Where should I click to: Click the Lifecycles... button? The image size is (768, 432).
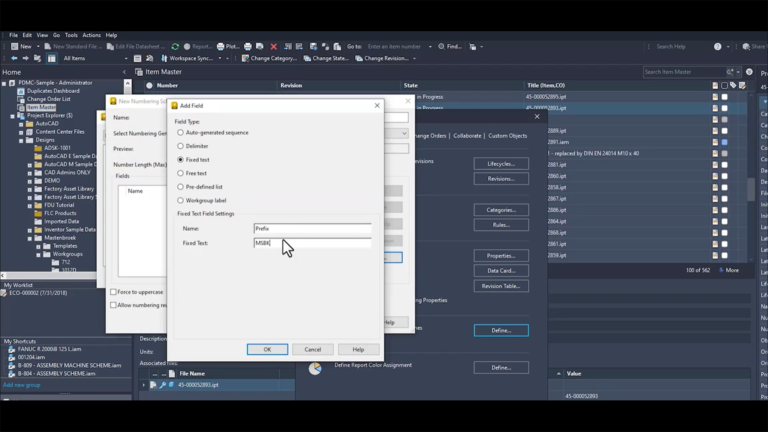pos(501,164)
